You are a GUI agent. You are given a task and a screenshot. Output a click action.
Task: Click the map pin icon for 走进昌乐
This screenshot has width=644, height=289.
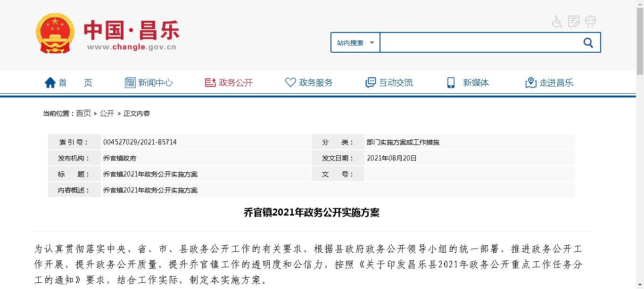pyautogui.click(x=531, y=83)
